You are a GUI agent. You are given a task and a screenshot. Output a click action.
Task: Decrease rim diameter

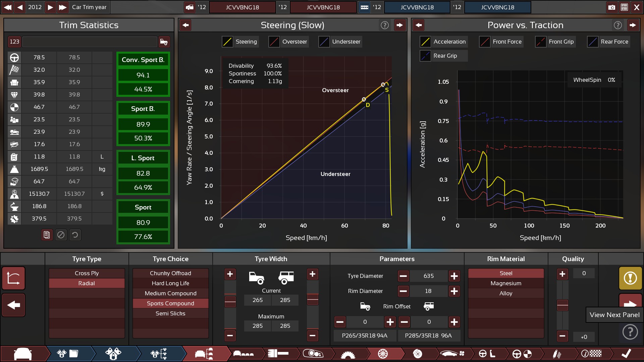pyautogui.click(x=403, y=291)
